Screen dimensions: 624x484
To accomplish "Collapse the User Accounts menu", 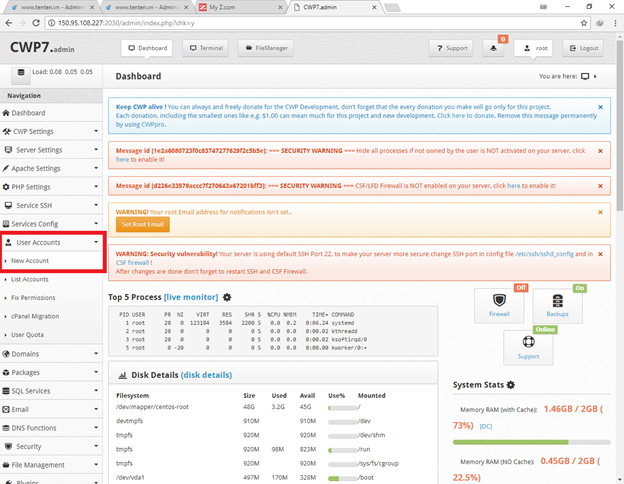I will click(52, 242).
